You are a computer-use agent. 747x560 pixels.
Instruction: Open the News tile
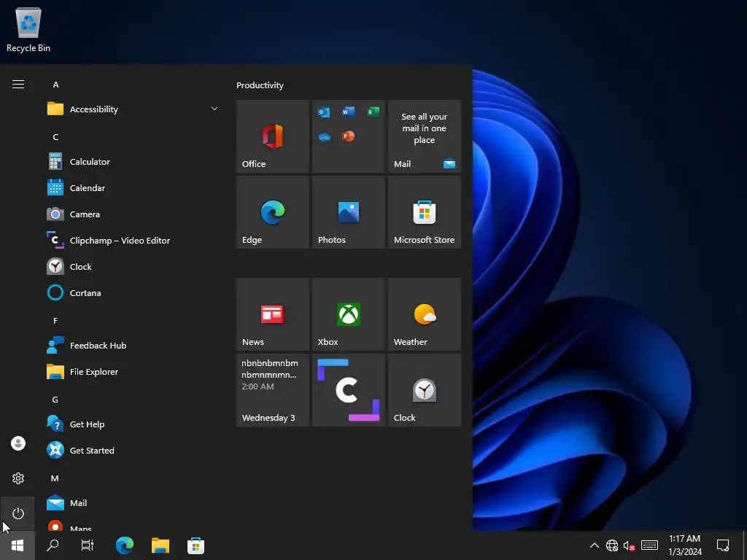tap(273, 314)
